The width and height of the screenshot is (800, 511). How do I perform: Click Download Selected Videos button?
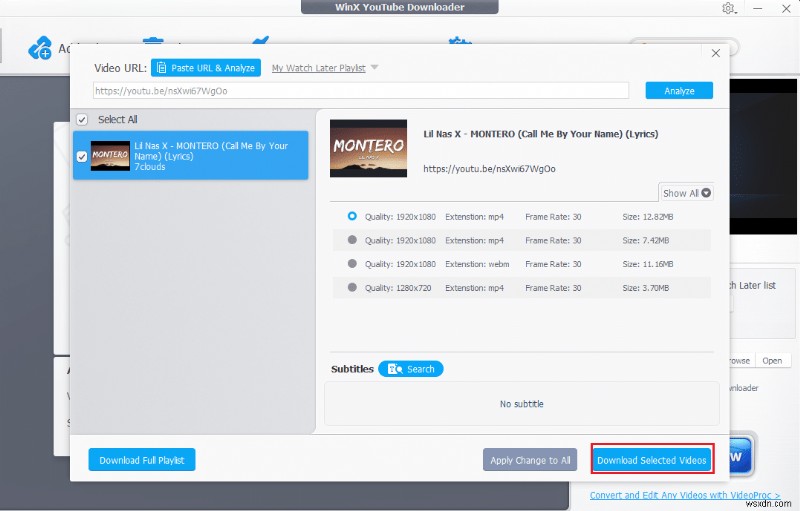click(652, 460)
